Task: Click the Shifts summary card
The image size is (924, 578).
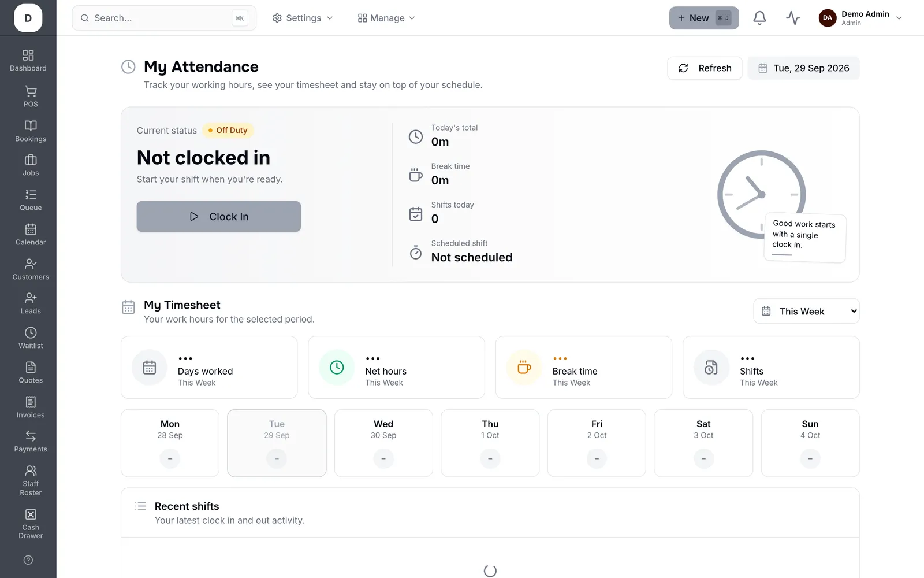Action: pos(771,368)
